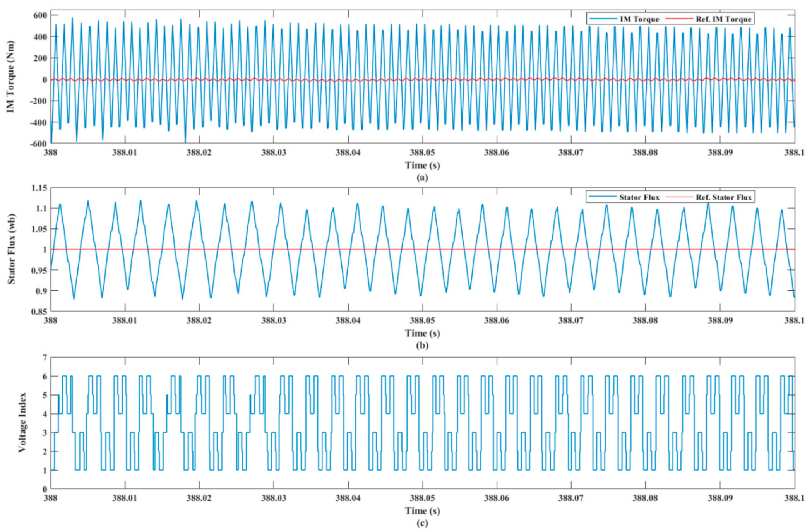
Task: Click the Ref. IM Torque legend label
Action: 723,19
